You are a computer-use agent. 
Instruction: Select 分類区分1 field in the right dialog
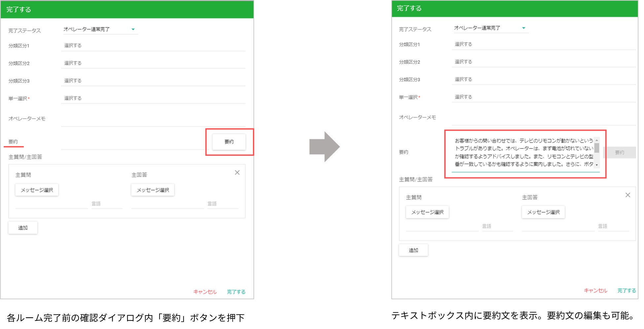544,44
